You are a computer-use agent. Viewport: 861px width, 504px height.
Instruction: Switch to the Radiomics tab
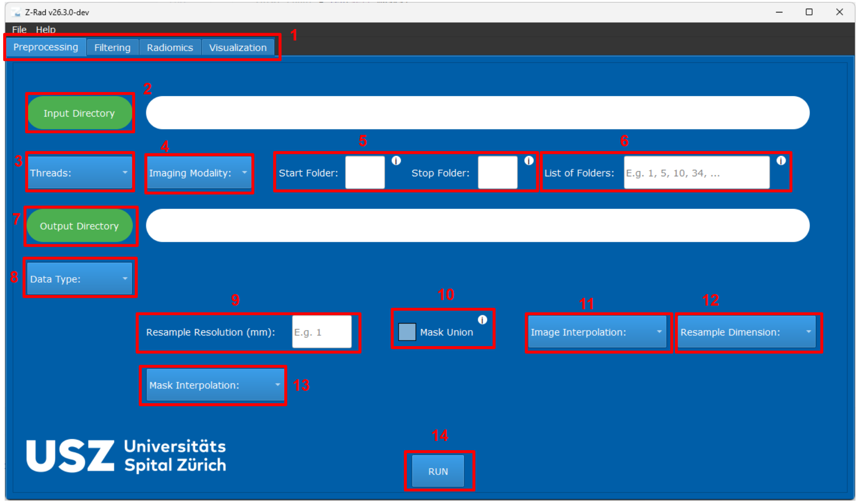click(170, 47)
